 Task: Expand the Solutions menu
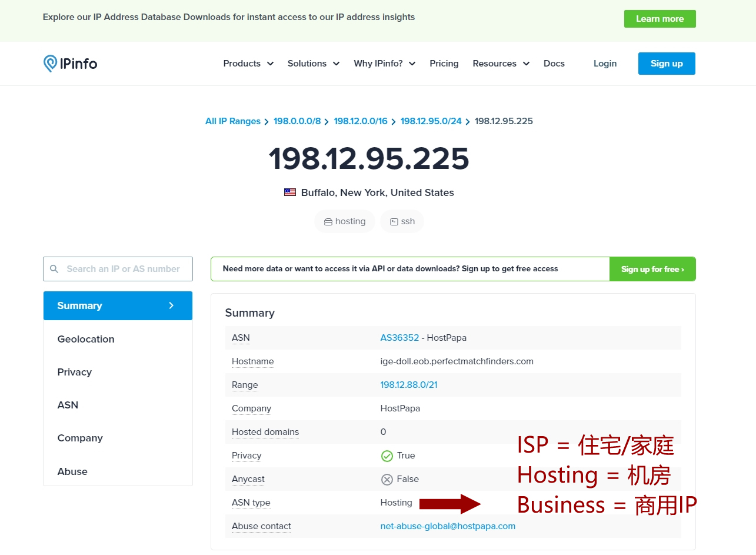[x=314, y=64]
